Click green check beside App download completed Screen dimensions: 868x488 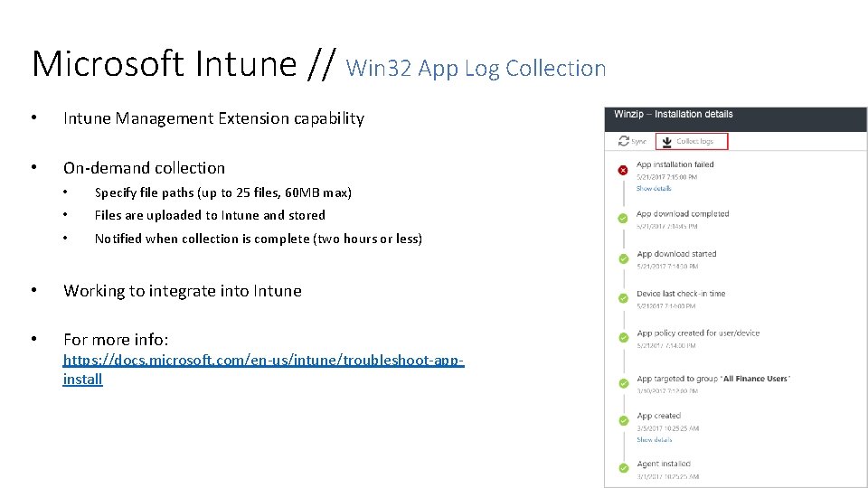623,218
